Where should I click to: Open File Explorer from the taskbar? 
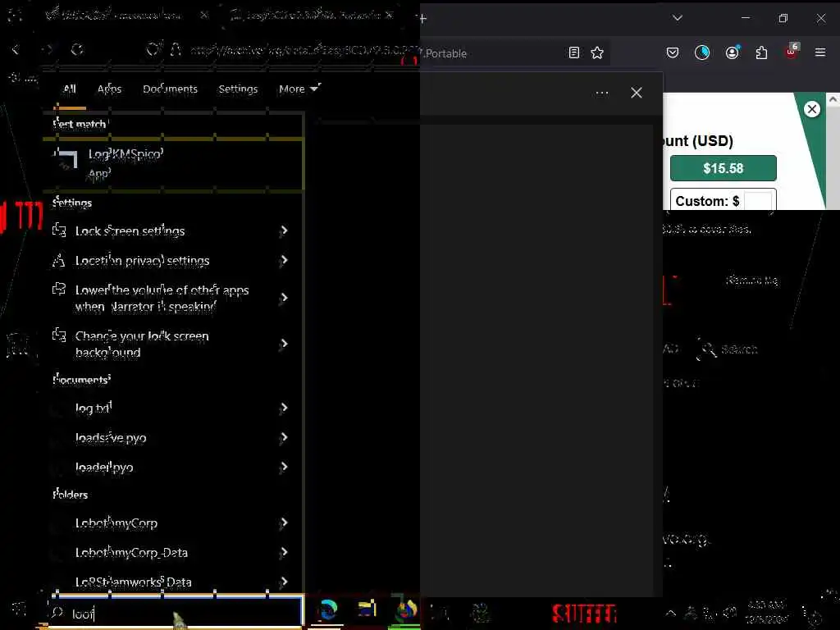click(367, 609)
